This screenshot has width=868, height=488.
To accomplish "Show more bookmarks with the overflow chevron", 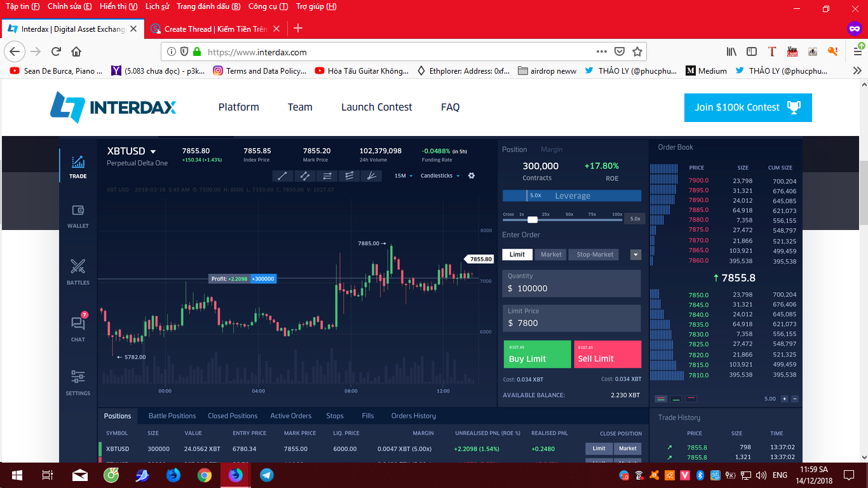I will point(857,71).
